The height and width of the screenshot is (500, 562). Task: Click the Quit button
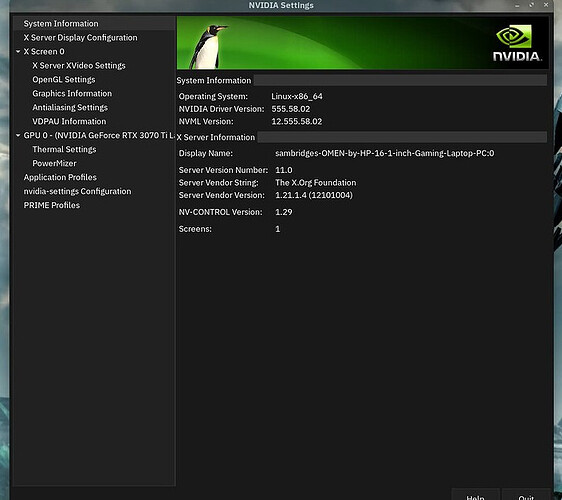pos(526,495)
